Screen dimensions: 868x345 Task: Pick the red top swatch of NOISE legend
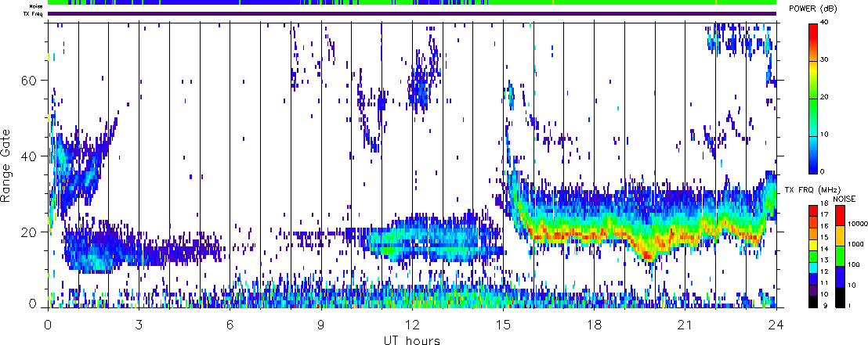click(840, 214)
